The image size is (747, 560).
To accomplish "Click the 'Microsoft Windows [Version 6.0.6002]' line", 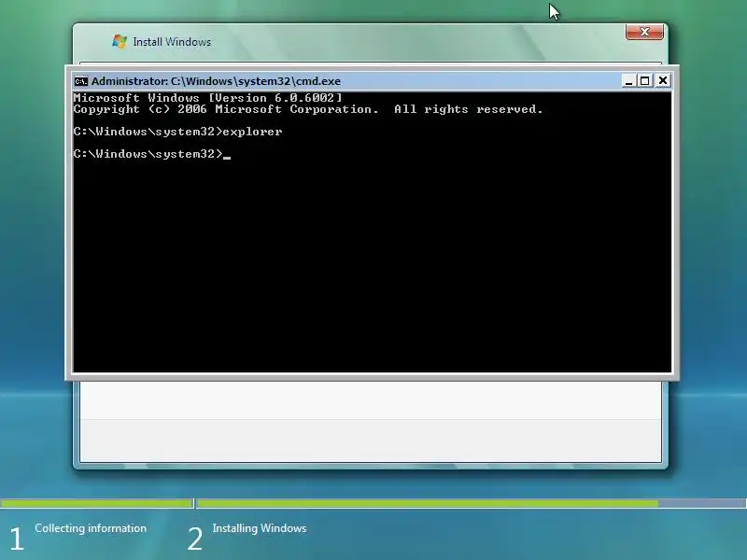I will point(207,98).
